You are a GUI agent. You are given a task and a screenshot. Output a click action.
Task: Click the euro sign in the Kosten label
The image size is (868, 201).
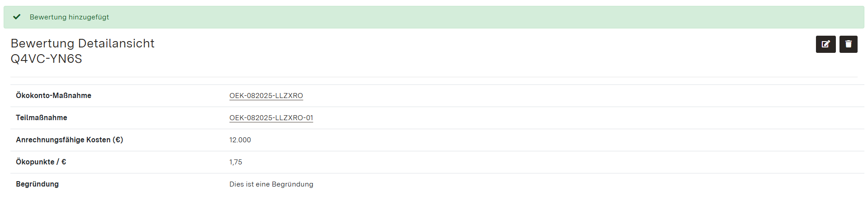(x=118, y=140)
